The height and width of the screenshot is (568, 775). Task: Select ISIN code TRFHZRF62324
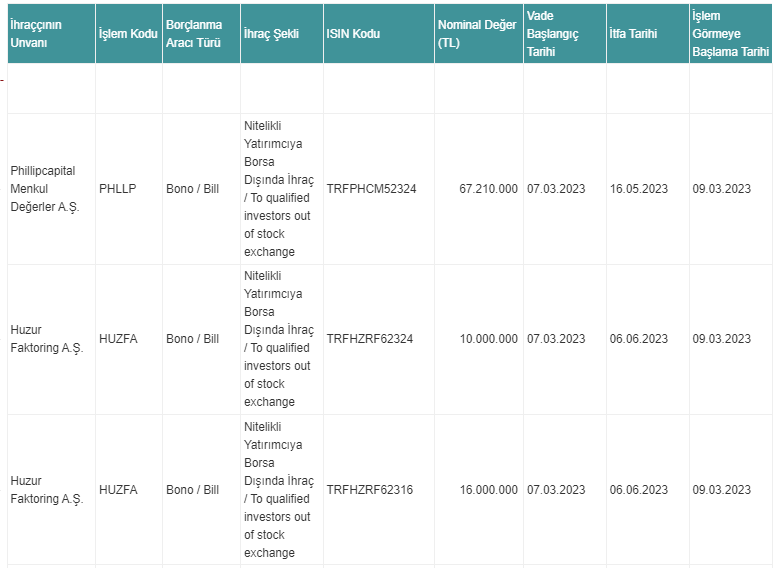tap(369, 339)
